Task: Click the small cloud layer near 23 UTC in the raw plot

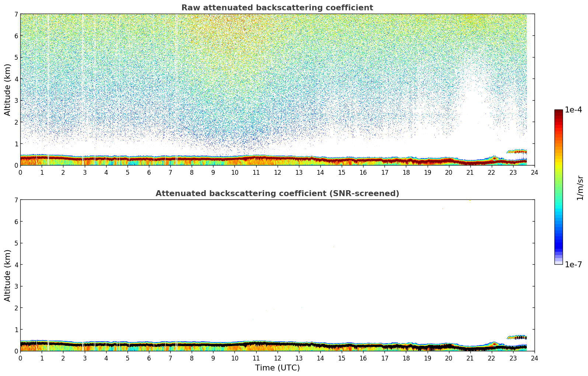Action: tap(516, 151)
